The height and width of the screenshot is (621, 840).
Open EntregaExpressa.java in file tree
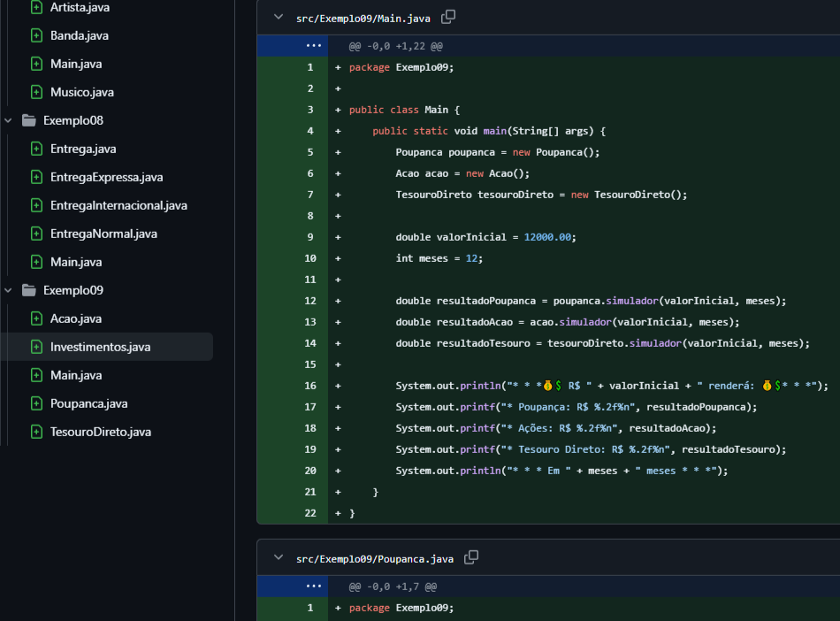[x=107, y=177]
